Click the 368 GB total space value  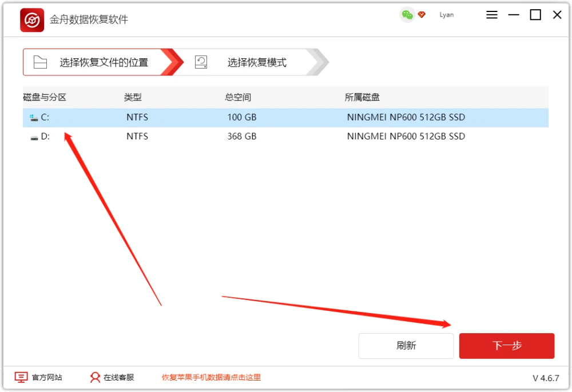[242, 136]
